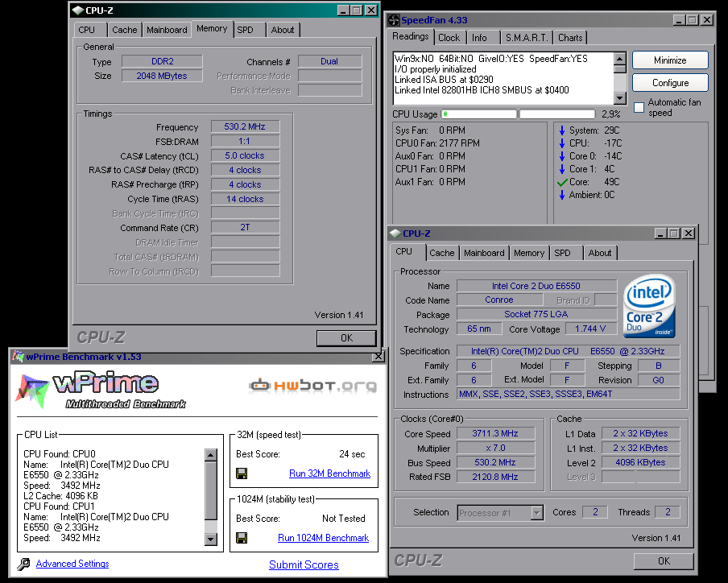Open SpeedFan Charts tab
The height and width of the screenshot is (583, 728).
[x=570, y=38]
